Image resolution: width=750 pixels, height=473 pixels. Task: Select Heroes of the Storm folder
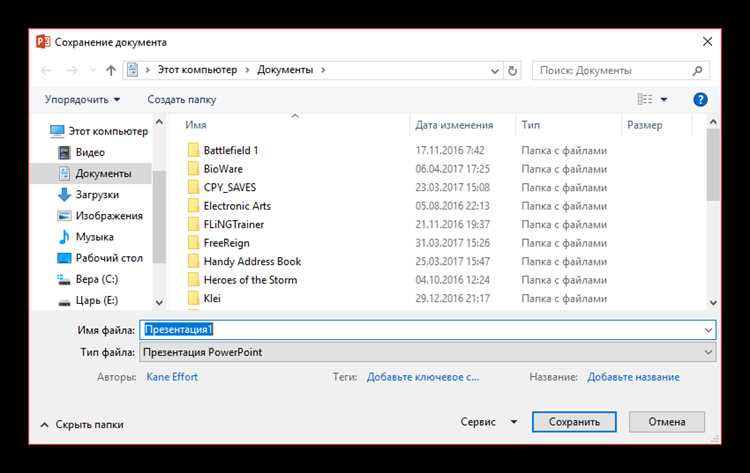point(250,280)
